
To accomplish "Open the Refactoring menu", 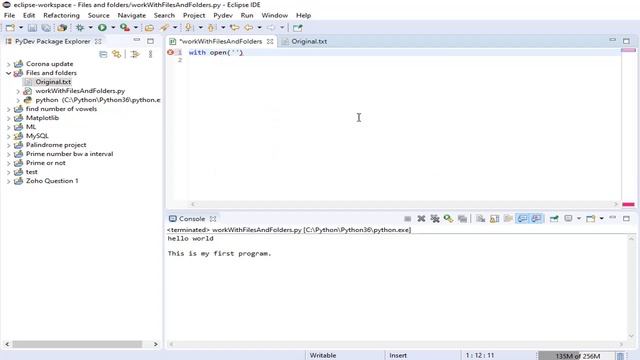I will click(x=61, y=15).
